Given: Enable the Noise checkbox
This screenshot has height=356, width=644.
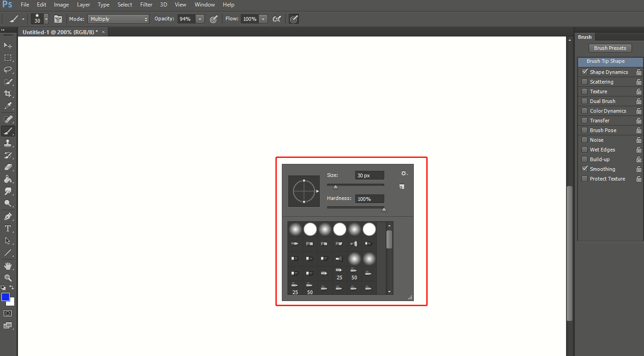Looking at the screenshot, I should click(x=584, y=140).
